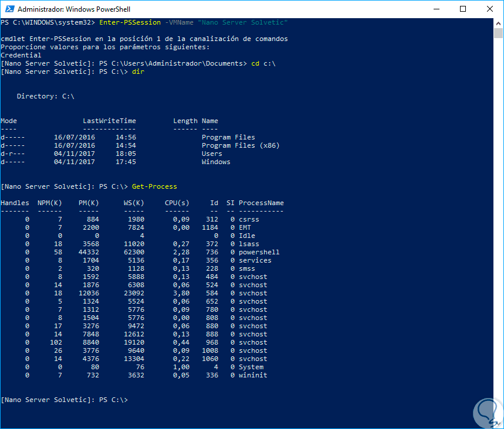Click the vertical scrollbar thumb

(498, 33)
